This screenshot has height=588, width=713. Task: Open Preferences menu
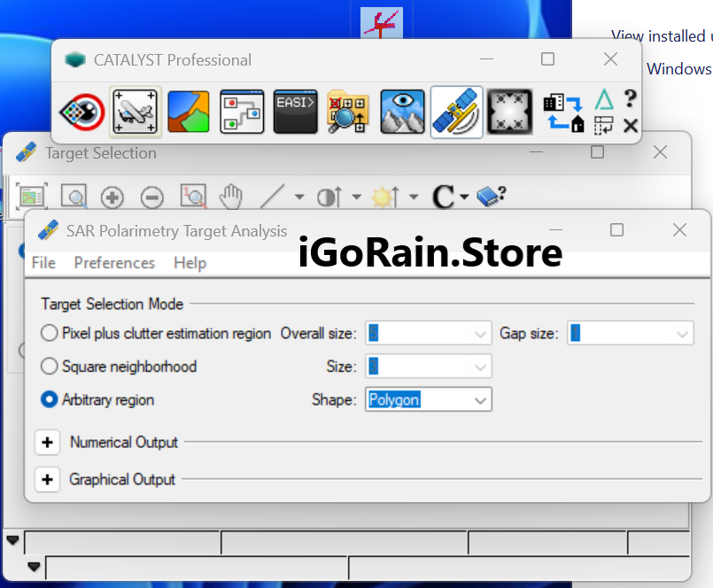114,263
